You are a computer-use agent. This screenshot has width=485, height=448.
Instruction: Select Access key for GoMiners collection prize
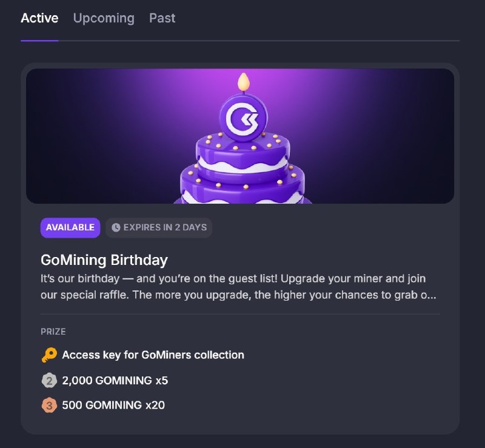(153, 355)
